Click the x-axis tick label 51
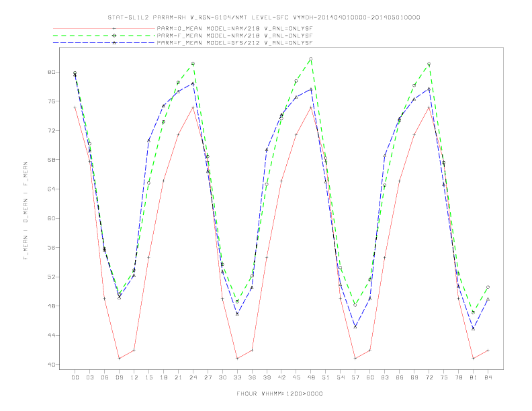532x411 pixels. tap(326, 377)
